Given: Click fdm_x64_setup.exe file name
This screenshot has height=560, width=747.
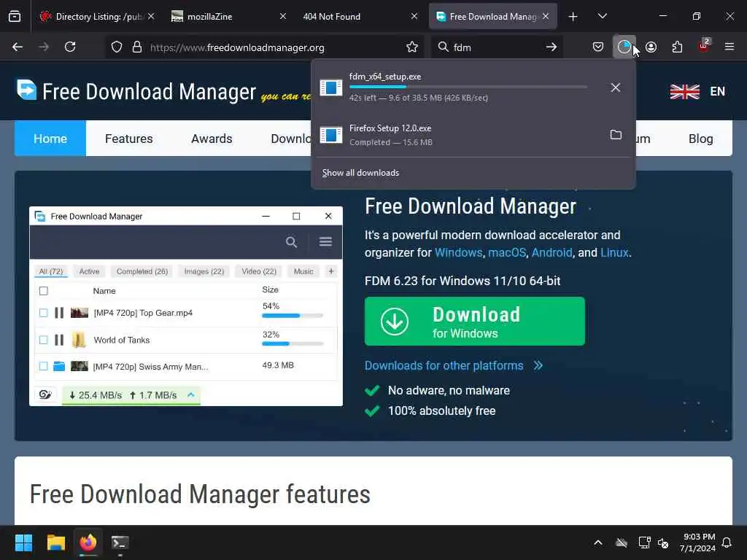Looking at the screenshot, I should click(385, 77).
